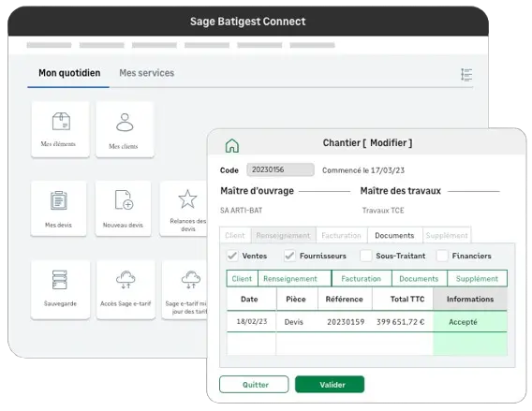This screenshot has height=411, width=532.
Task: Click the green-outlined Renseignement tab
Action: (294, 279)
